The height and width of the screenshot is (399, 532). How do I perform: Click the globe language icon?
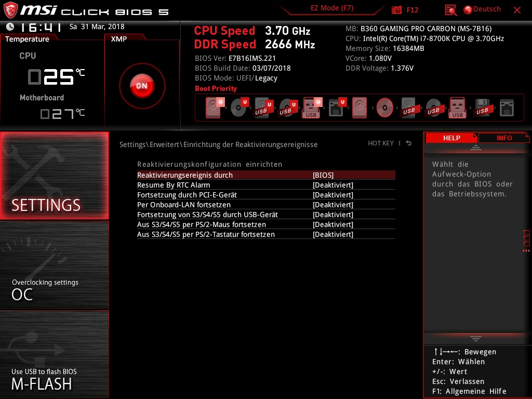click(468, 10)
